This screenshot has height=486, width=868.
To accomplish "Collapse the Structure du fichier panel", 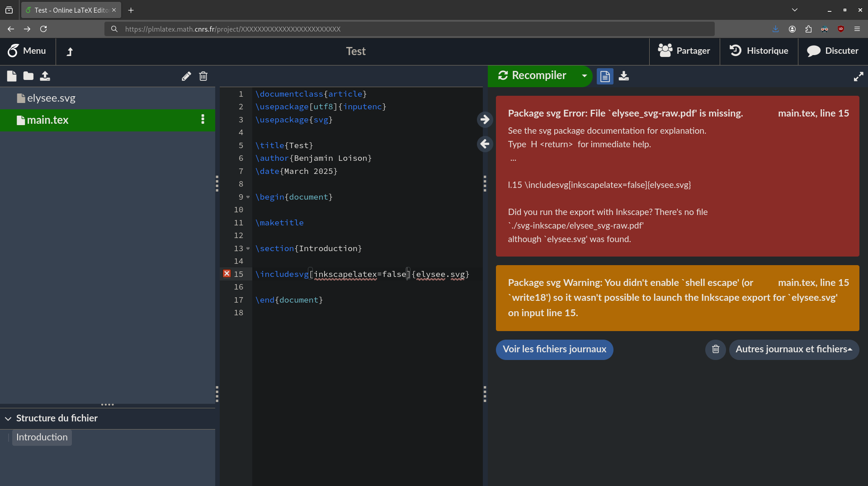I will 8,419.
